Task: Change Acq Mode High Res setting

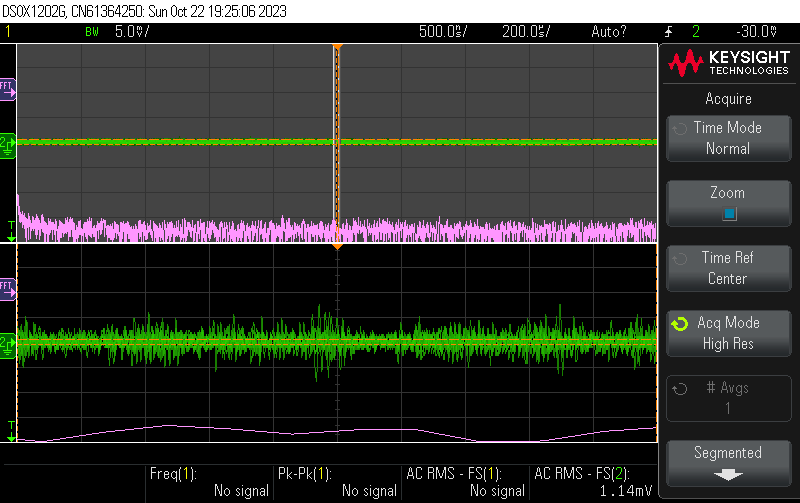Action: [x=729, y=333]
